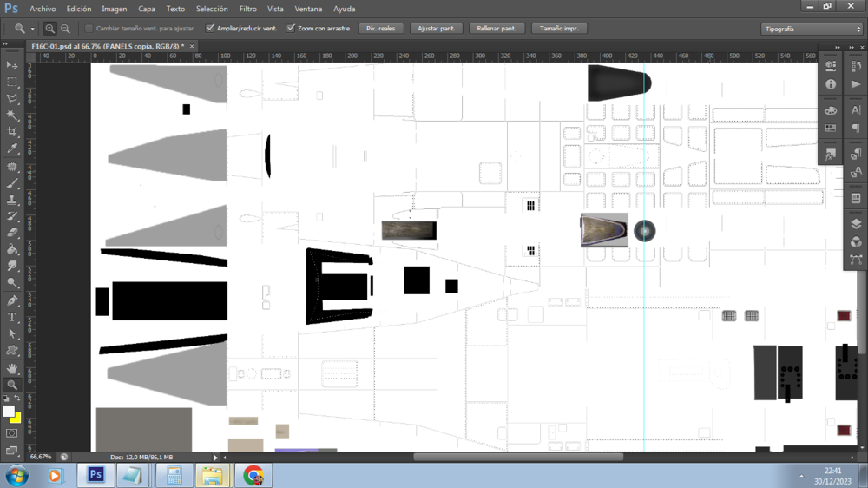Select the Polygonal Lasso tool
Image resolution: width=868 pixels, height=488 pixels.
[12, 99]
